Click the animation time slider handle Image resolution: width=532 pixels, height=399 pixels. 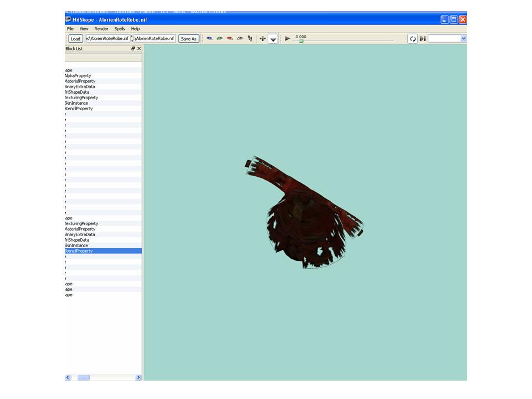click(301, 41)
